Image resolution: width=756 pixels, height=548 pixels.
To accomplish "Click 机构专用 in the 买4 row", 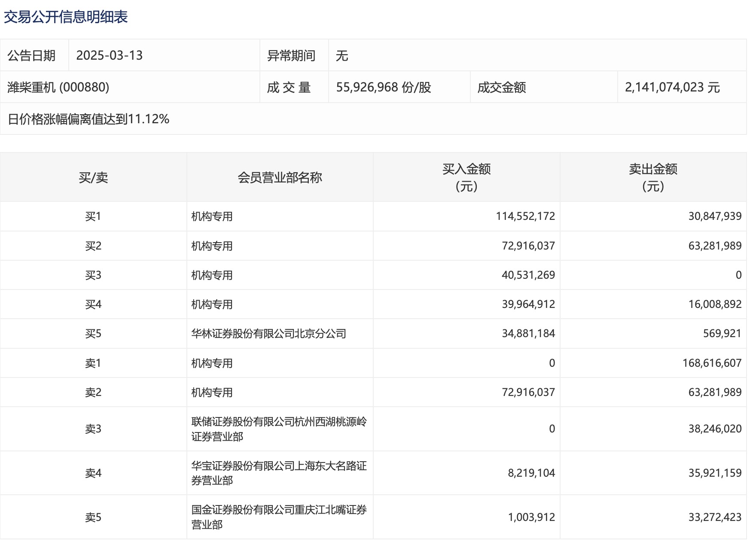I will click(x=212, y=304).
